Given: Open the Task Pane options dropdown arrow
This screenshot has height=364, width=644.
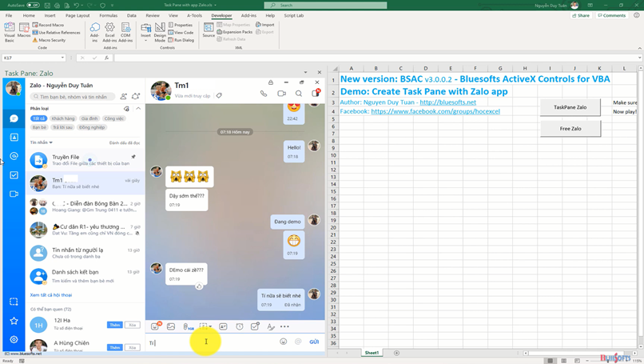Looking at the screenshot, I should [305, 72].
